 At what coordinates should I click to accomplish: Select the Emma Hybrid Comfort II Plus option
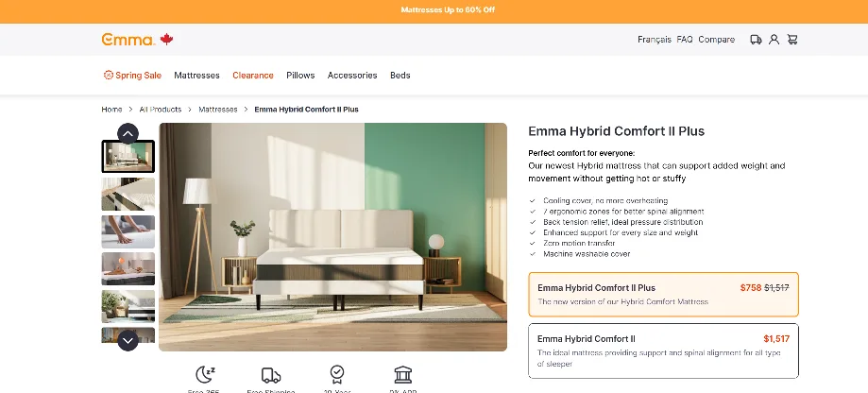(663, 295)
